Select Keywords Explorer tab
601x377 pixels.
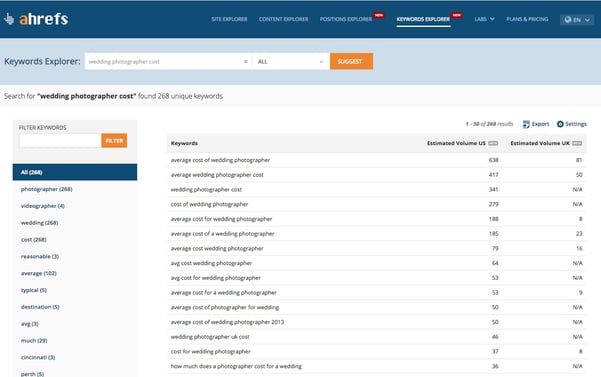coord(423,19)
